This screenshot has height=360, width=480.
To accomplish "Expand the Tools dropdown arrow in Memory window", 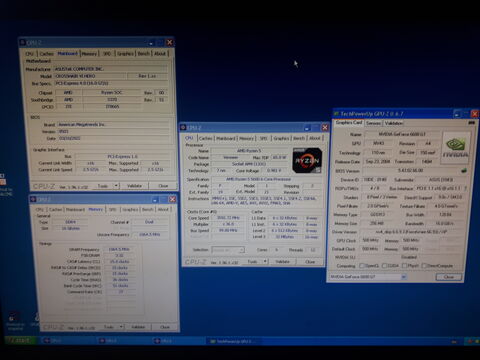I will click(x=121, y=327).
